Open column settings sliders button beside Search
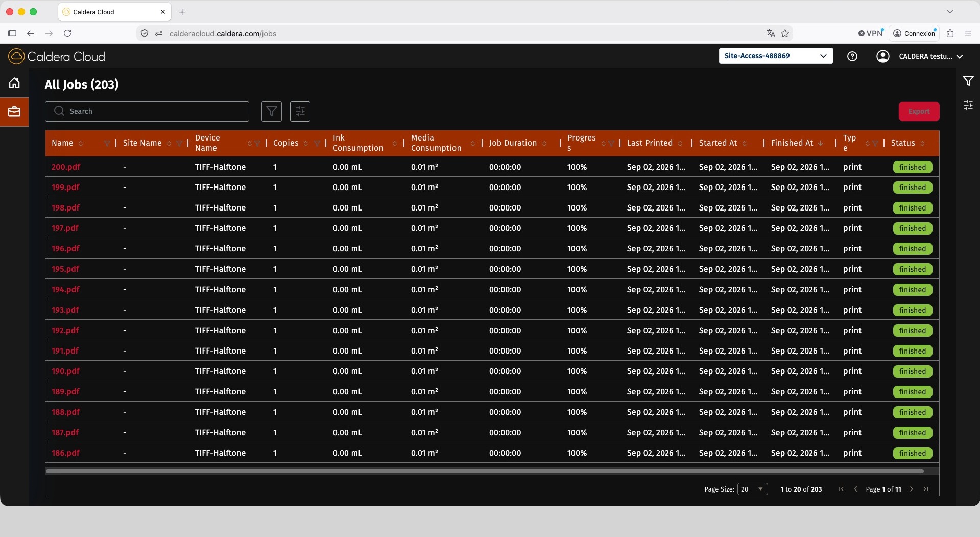Viewport: 980px width, 537px height. [x=300, y=111]
